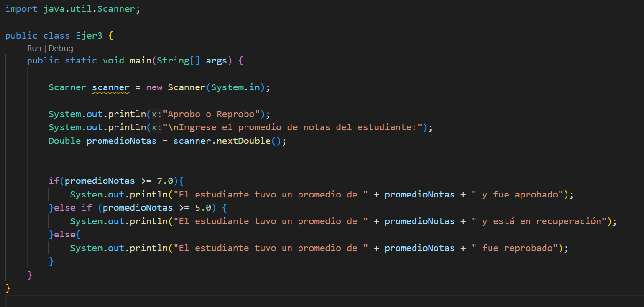Click the static keyword of main
The width and height of the screenshot is (644, 307).
pos(81,61)
